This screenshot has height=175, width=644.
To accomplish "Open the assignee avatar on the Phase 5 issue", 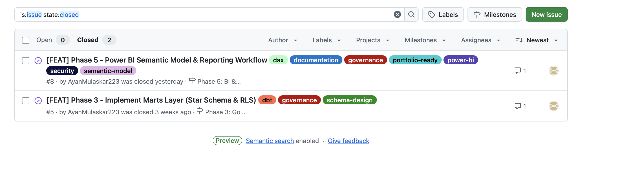I will coord(554,71).
